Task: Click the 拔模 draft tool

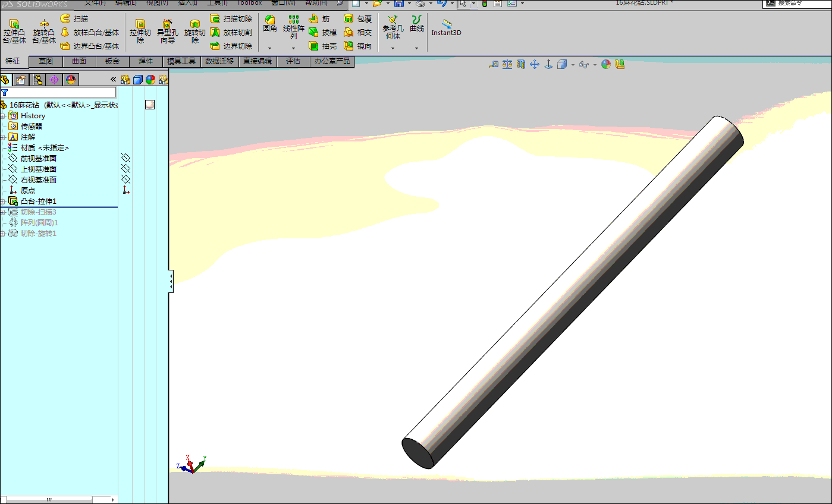Action: pos(323,33)
